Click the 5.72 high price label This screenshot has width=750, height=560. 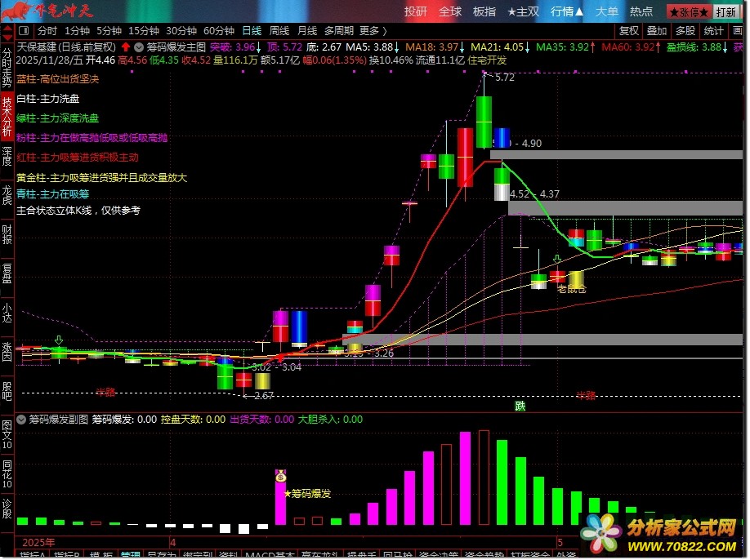tap(505, 78)
